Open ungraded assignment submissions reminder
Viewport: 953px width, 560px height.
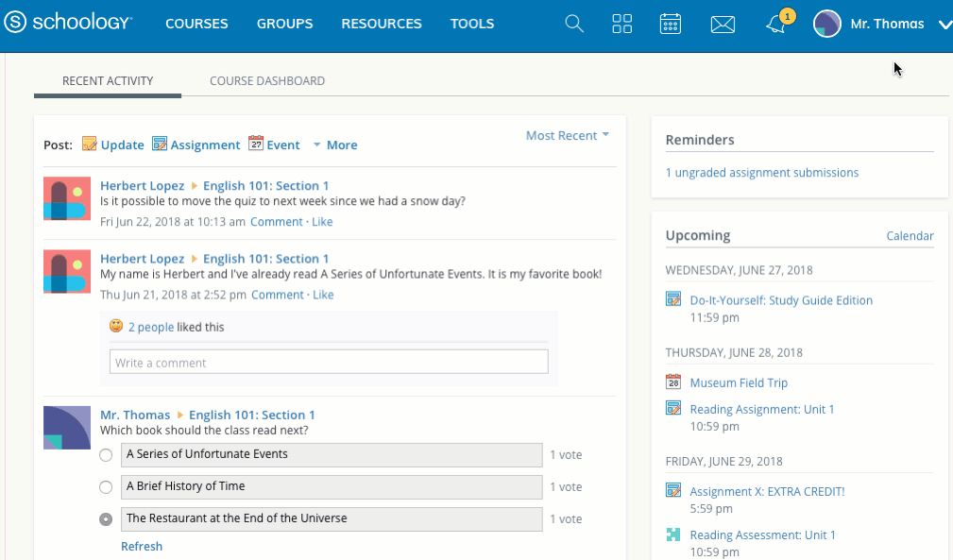[761, 173]
